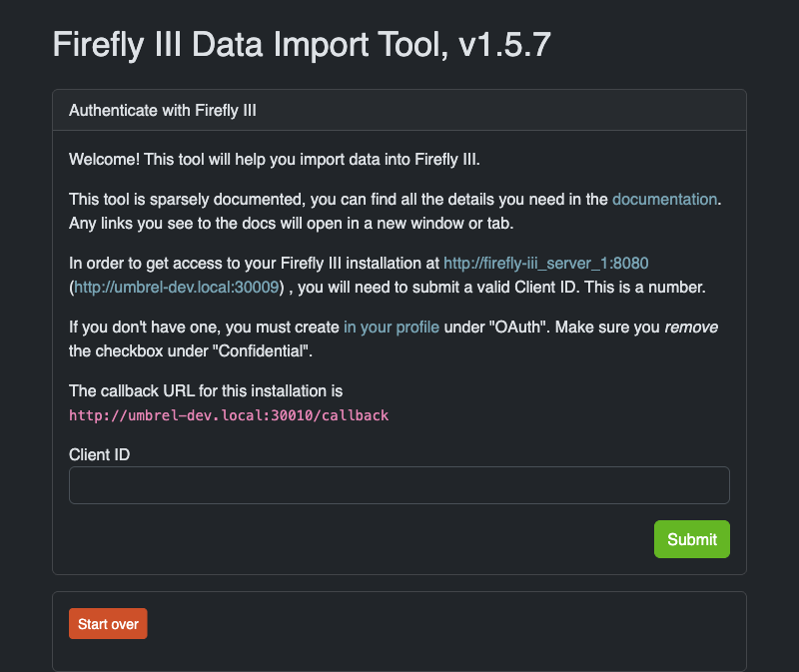Click the callback URL http://umbrel-dev.local:30010/callback

point(229,415)
